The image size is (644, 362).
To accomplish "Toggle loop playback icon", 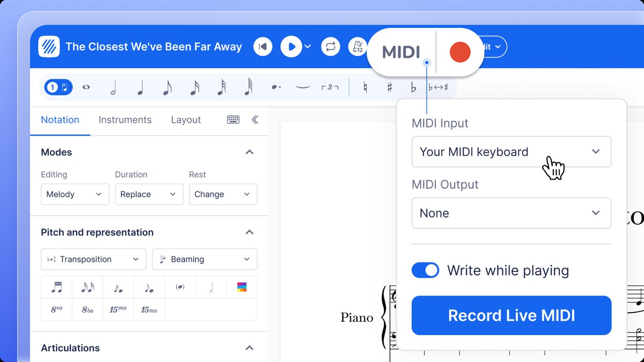I will click(331, 47).
